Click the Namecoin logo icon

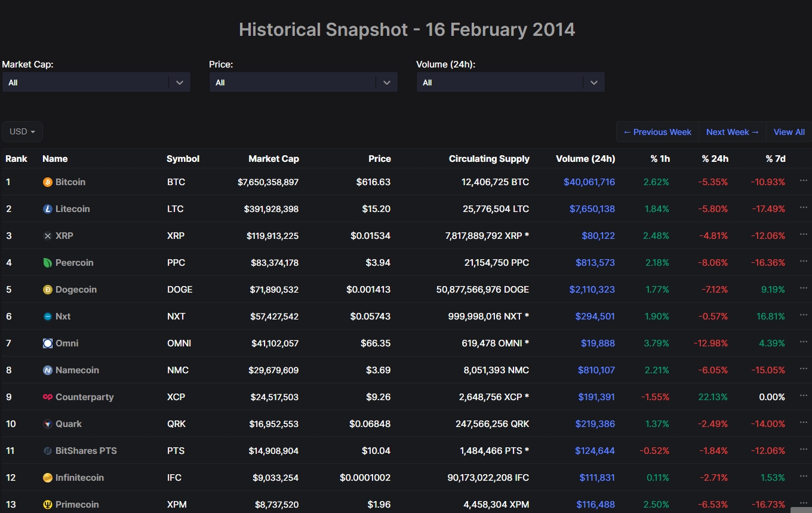pyautogui.click(x=48, y=370)
